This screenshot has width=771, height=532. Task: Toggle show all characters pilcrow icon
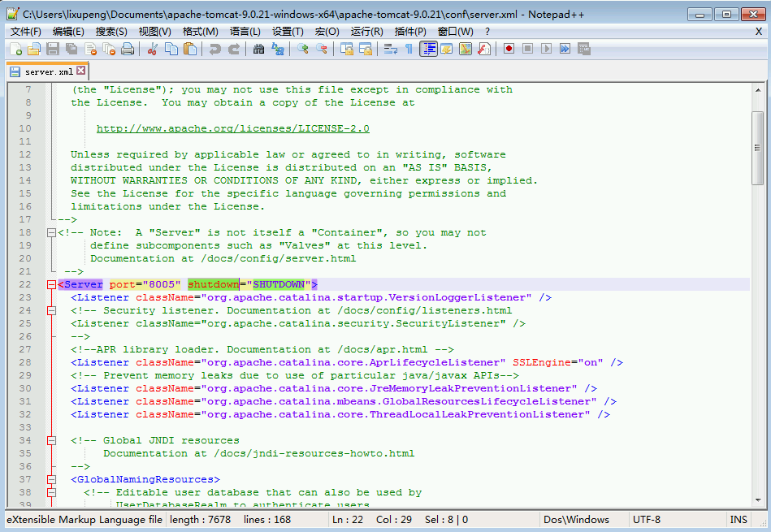(409, 49)
